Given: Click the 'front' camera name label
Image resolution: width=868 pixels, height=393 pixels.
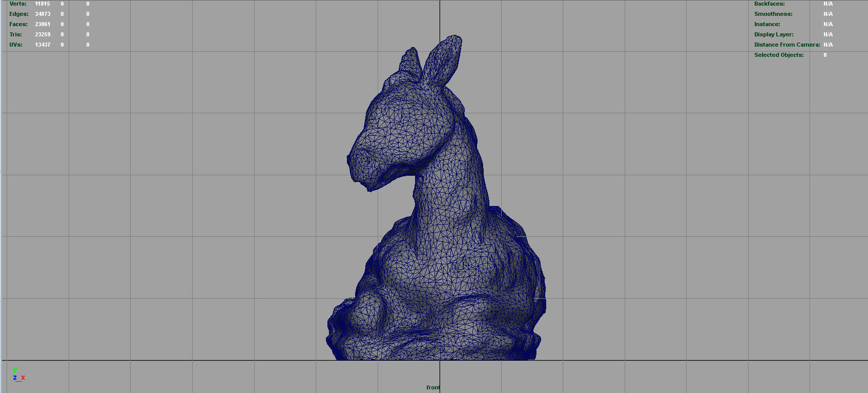Looking at the screenshot, I should 433,387.
